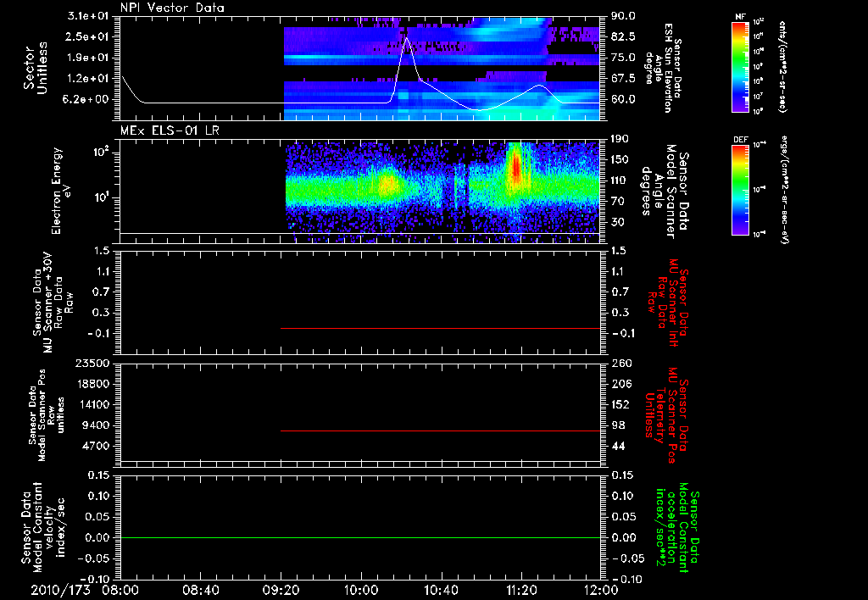Screen dimensions: 868x600
Task: Click the 90.0 sun elevation axis value
Action: 623,16
